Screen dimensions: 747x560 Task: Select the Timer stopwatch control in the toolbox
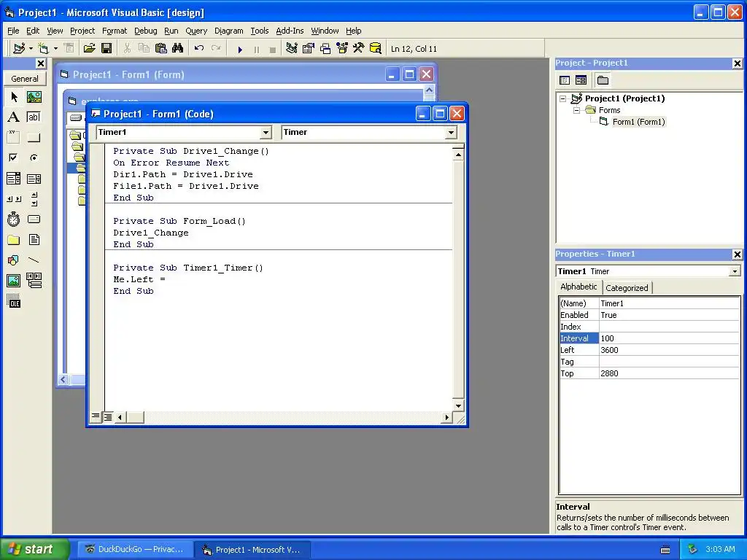(14, 219)
